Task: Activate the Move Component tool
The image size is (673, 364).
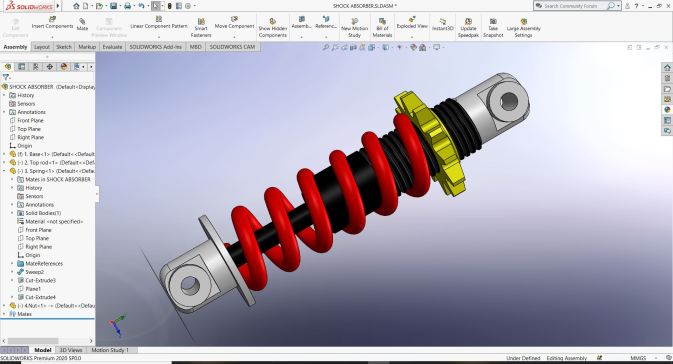Action: point(234,23)
